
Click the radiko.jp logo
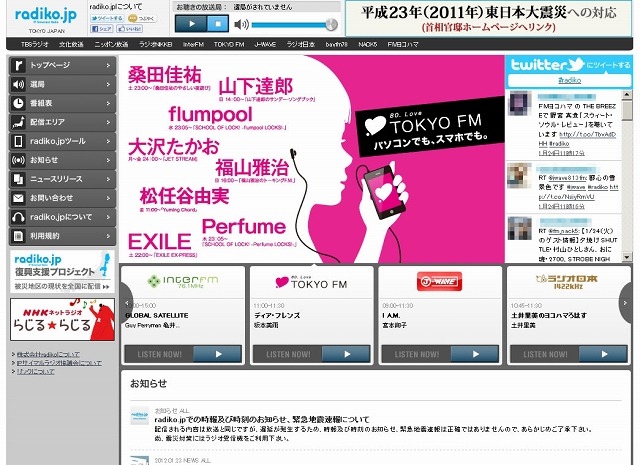pos(46,16)
